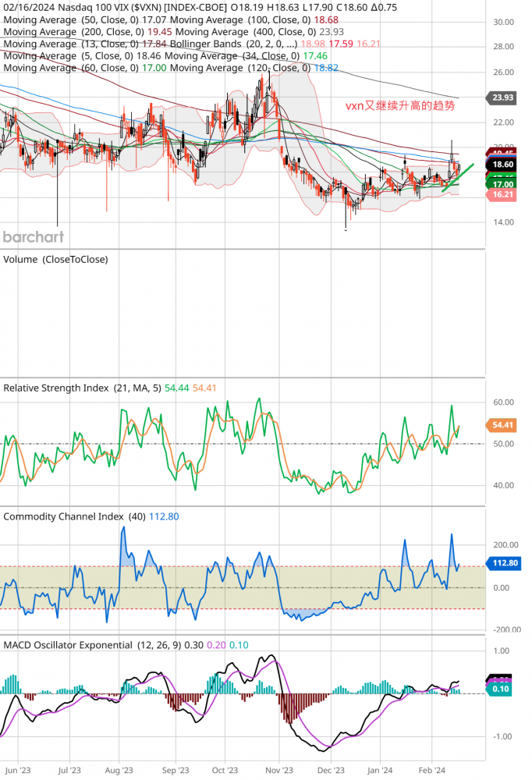Click the 60.00 RSI axis label
This screenshot has height=780, width=532.
pos(503,402)
